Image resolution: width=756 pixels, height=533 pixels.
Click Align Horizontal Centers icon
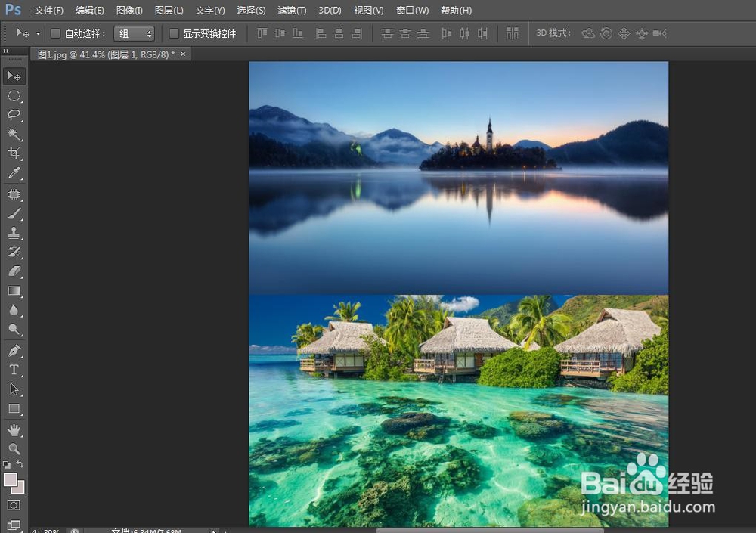tap(339, 33)
